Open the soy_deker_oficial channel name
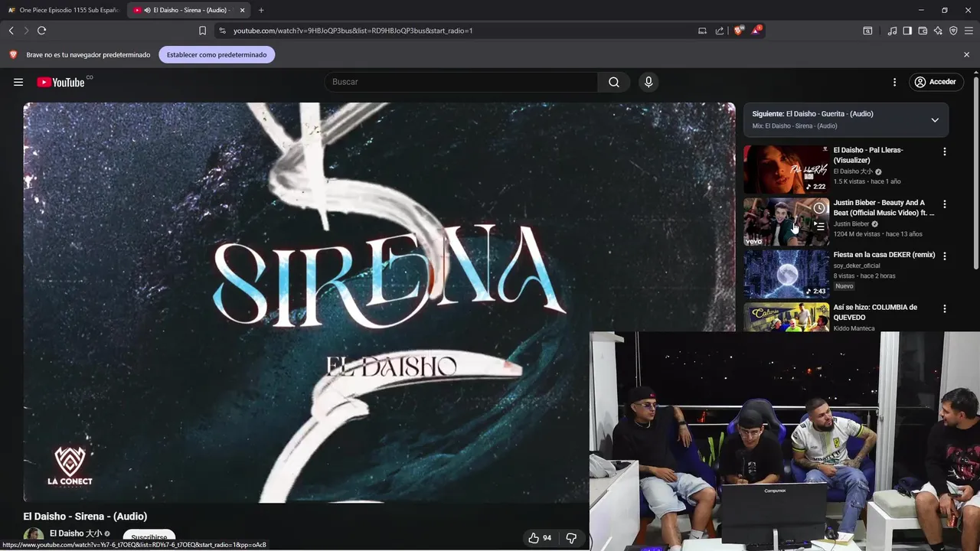 click(857, 266)
